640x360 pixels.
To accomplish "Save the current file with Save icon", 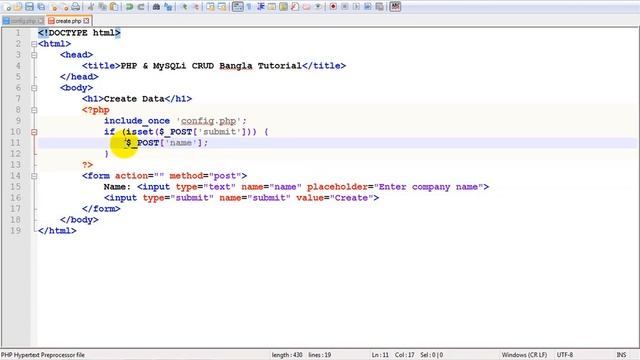I will [29, 7].
